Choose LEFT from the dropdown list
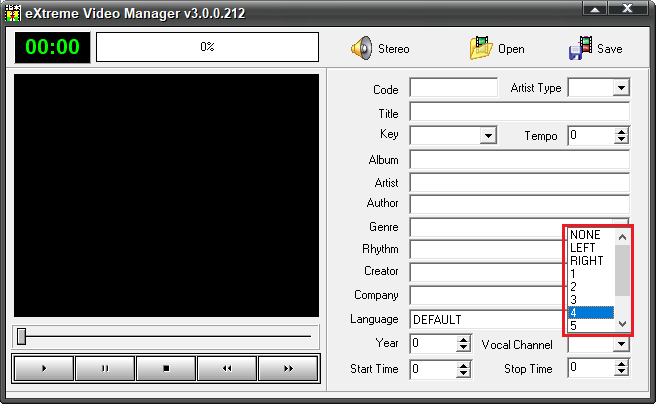Screen dimensions: 656x404 [x=584, y=248]
